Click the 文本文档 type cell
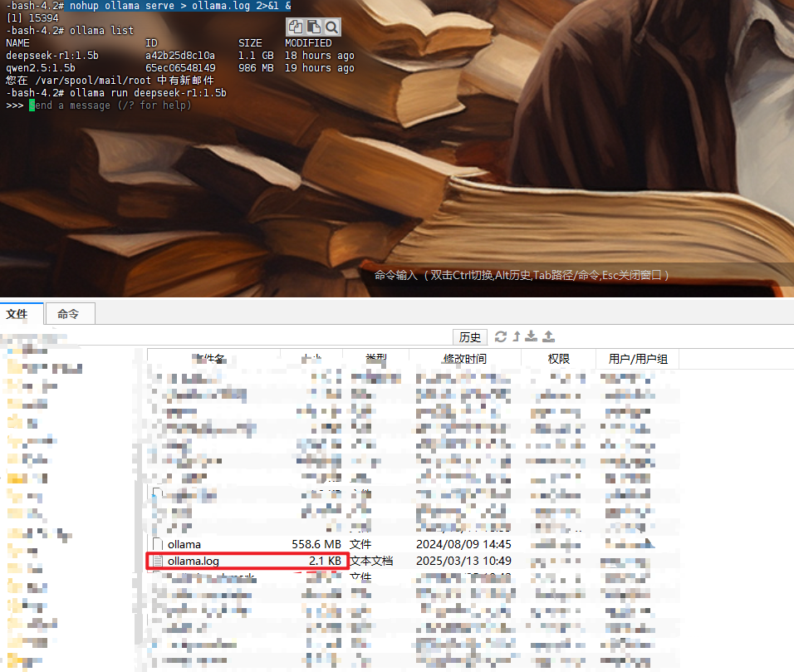Screen dimensions: 794x672 coord(372,561)
